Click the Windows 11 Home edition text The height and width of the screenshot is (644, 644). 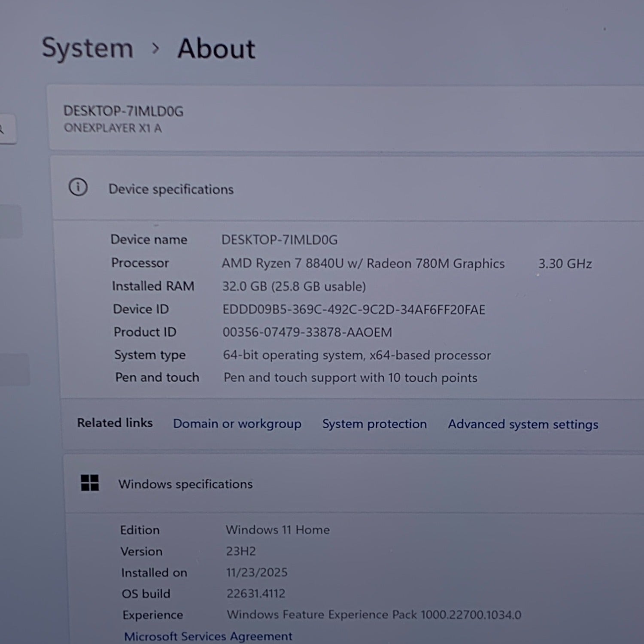click(x=278, y=530)
